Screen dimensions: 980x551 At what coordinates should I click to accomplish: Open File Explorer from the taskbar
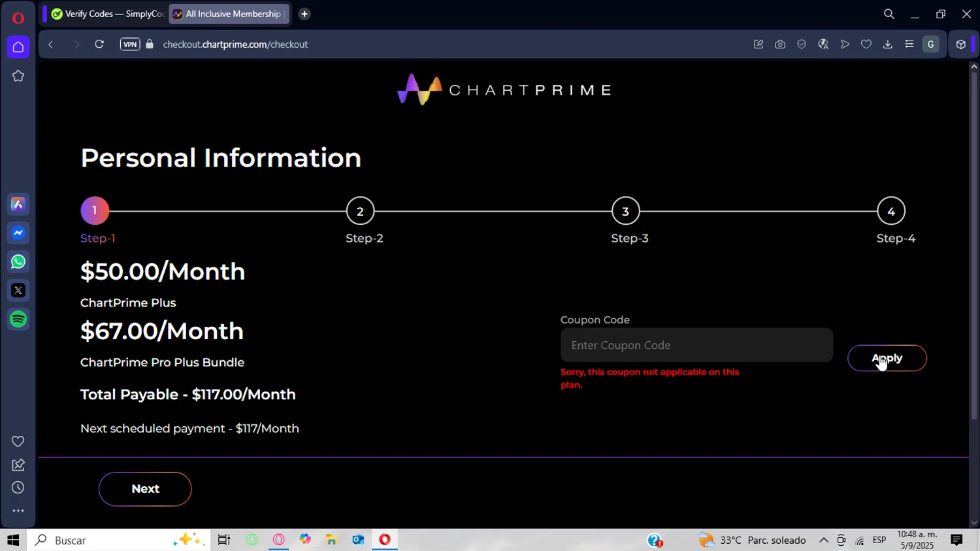tap(331, 540)
